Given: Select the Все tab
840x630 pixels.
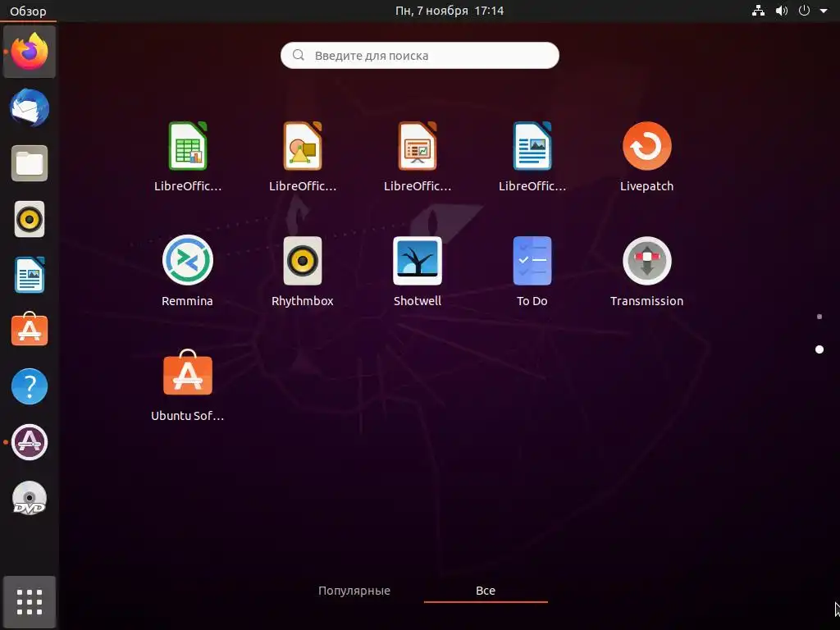Looking at the screenshot, I should (486, 591).
